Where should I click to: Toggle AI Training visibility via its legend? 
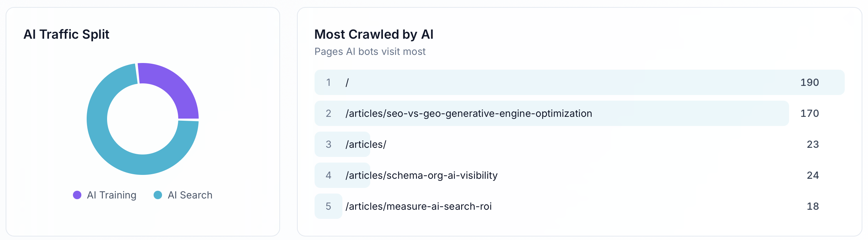(x=105, y=195)
